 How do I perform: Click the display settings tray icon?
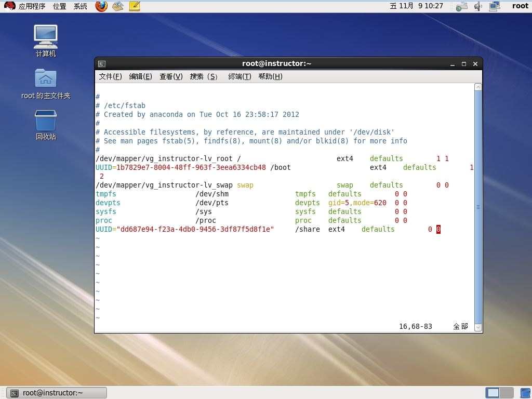(x=495, y=6)
